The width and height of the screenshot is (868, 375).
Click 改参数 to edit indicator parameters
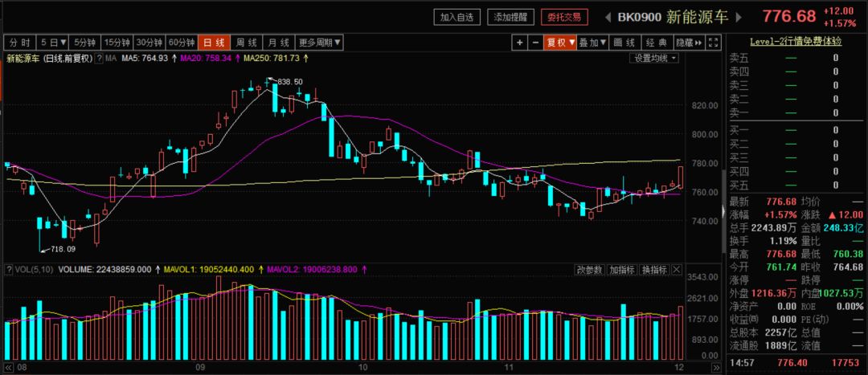coord(590,270)
